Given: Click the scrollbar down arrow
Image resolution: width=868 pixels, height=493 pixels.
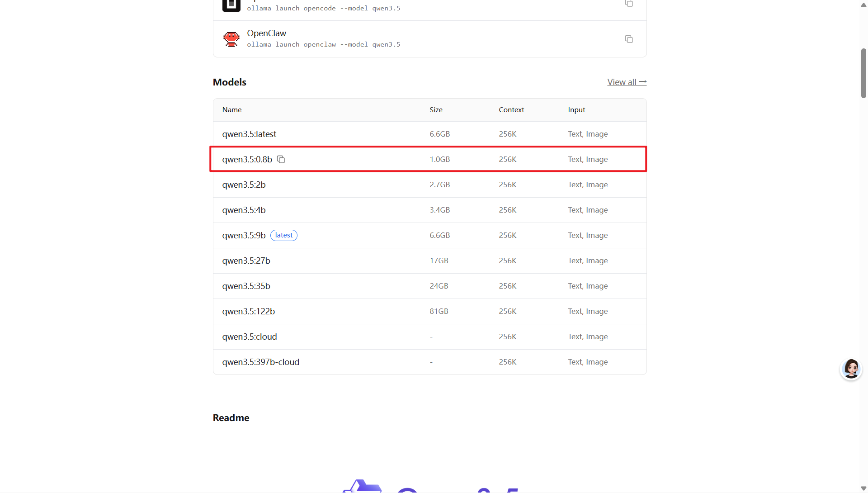Looking at the screenshot, I should coord(863,488).
